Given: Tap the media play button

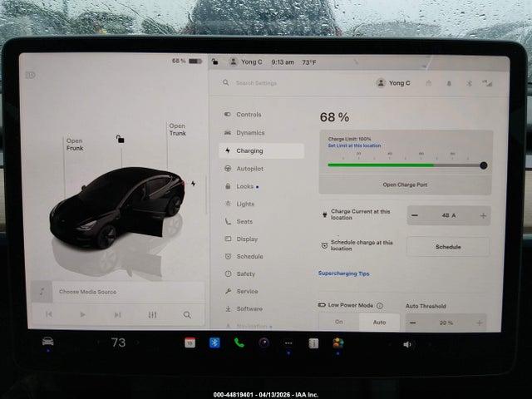Looking at the screenshot, I should (82, 314).
